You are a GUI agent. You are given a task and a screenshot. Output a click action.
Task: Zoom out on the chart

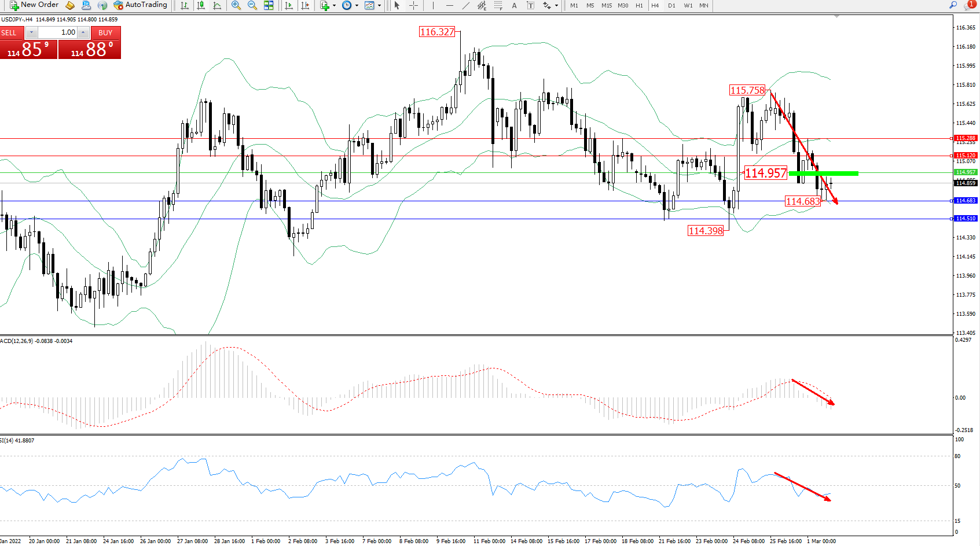point(252,5)
